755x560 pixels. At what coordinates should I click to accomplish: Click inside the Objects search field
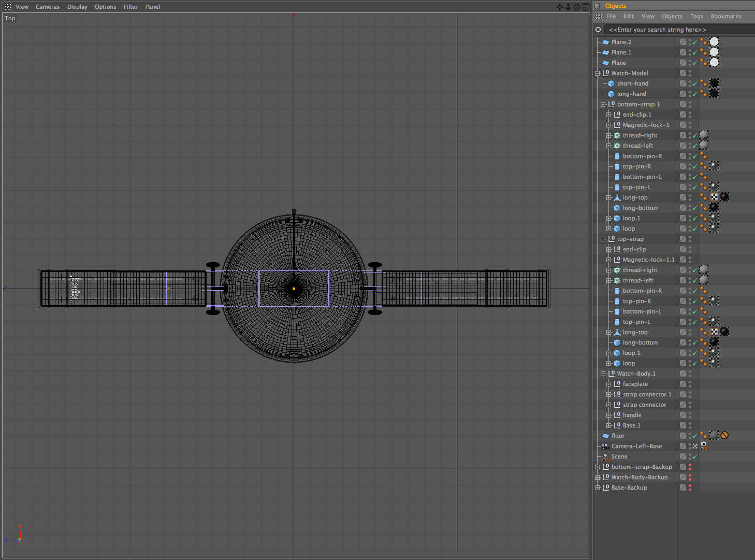click(658, 30)
